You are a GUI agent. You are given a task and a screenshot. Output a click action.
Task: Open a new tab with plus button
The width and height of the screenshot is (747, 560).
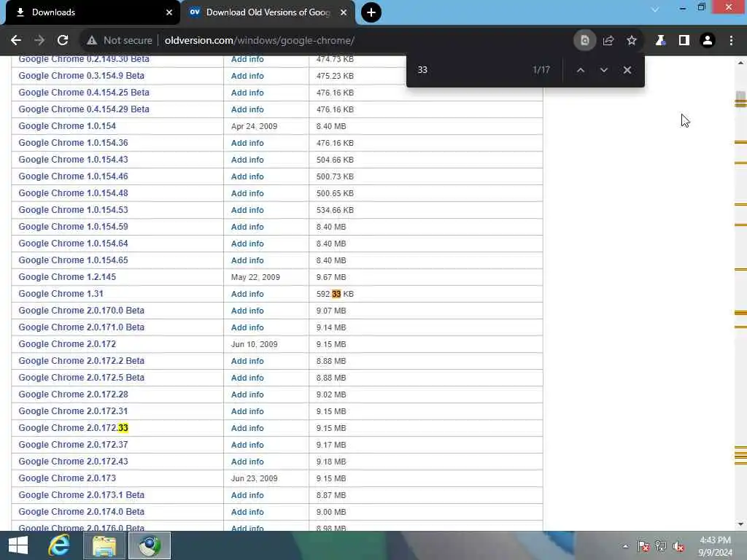[x=371, y=12]
